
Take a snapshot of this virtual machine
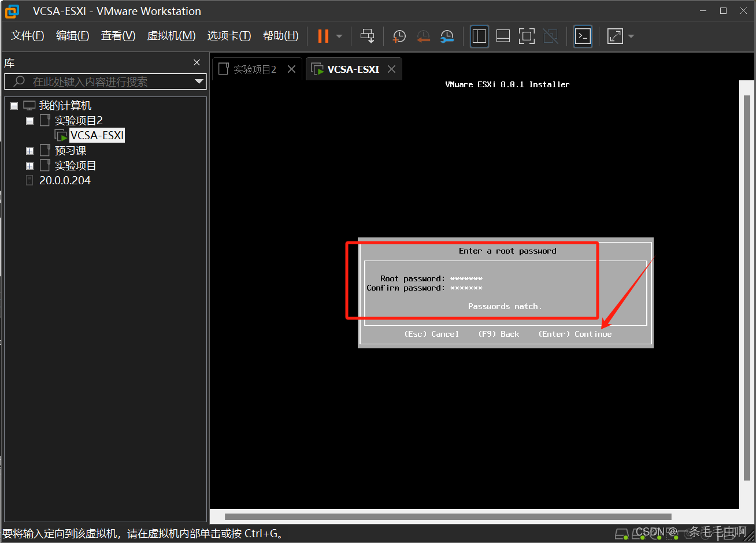[399, 36]
